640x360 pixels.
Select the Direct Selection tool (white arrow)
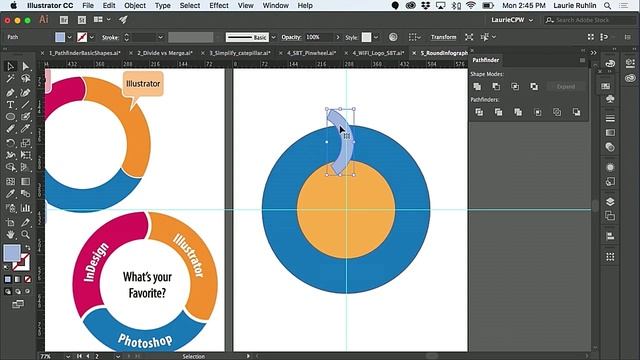coord(25,66)
